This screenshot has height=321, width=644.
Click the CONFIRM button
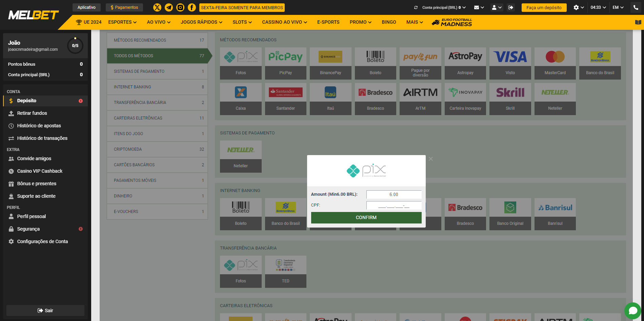coord(366,218)
